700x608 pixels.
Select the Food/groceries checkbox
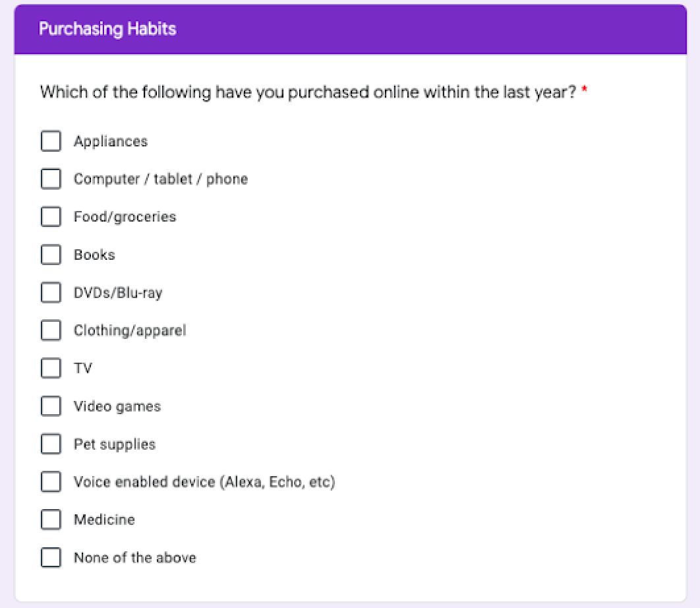[51, 217]
